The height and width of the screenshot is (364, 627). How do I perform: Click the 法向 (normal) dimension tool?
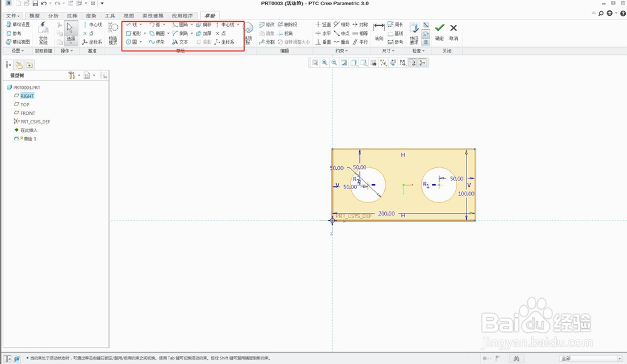(x=379, y=31)
